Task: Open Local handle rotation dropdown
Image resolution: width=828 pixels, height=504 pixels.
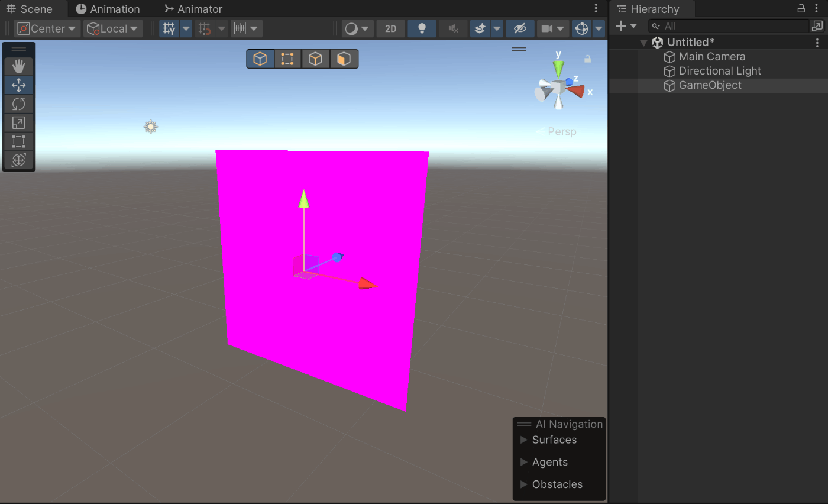Action: [113, 28]
